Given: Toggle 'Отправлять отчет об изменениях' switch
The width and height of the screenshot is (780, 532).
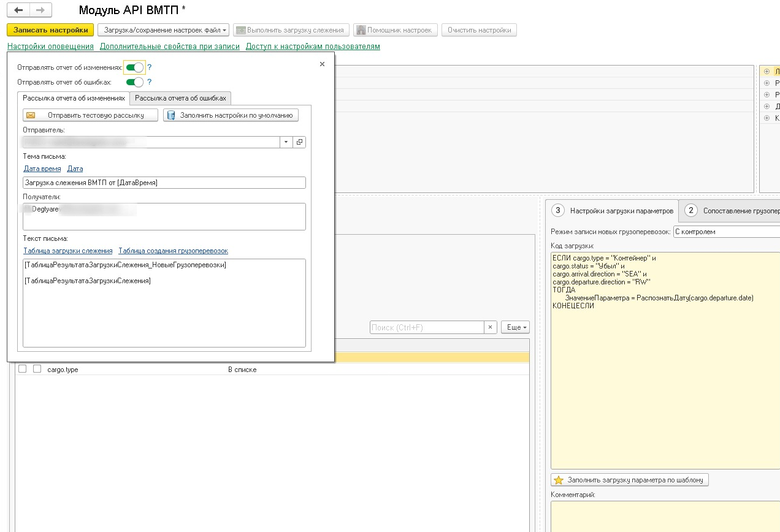Looking at the screenshot, I should click(x=134, y=67).
